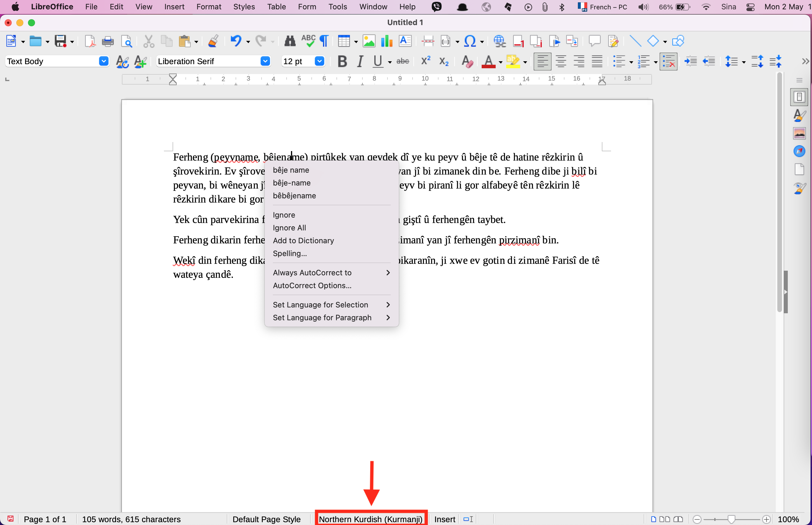Click Northern Kurdish (Kurmanji) language in status bar
The height and width of the screenshot is (525, 812).
click(370, 519)
